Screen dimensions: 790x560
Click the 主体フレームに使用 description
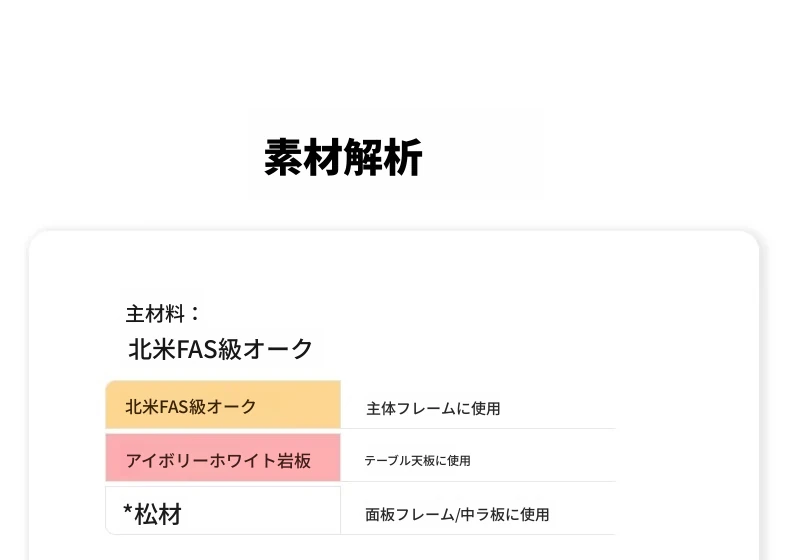tap(433, 408)
